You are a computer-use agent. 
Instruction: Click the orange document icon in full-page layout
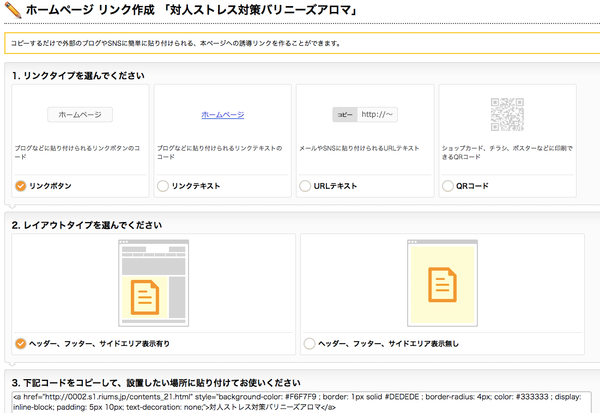click(442, 285)
